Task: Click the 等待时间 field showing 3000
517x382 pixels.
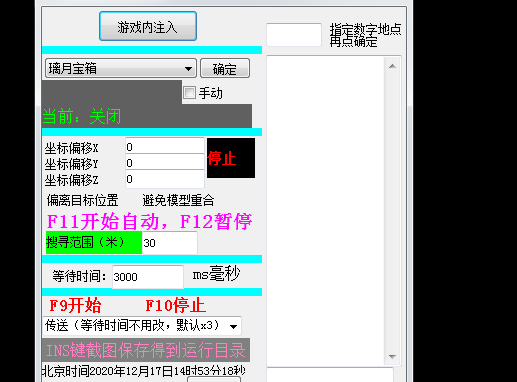Action: [x=148, y=277]
